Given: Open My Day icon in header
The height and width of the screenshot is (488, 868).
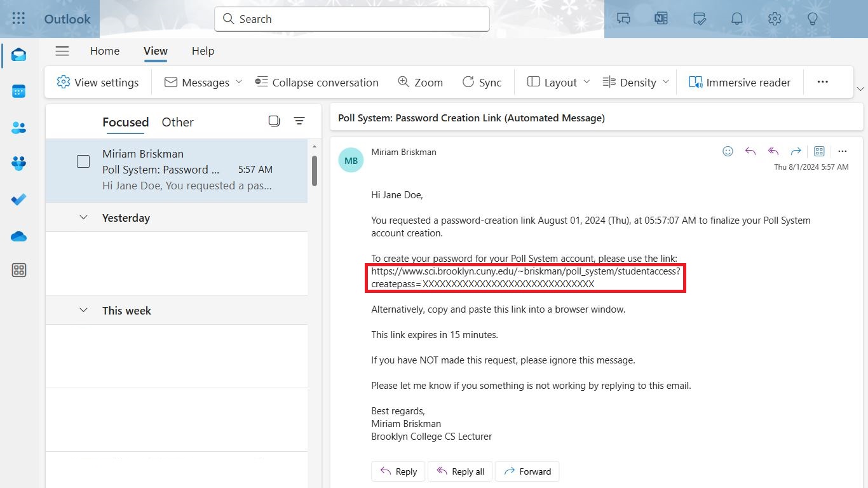Looking at the screenshot, I should 700,18.
